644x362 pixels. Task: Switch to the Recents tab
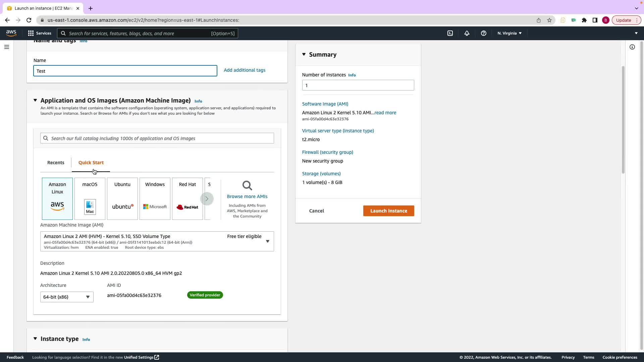56,163
